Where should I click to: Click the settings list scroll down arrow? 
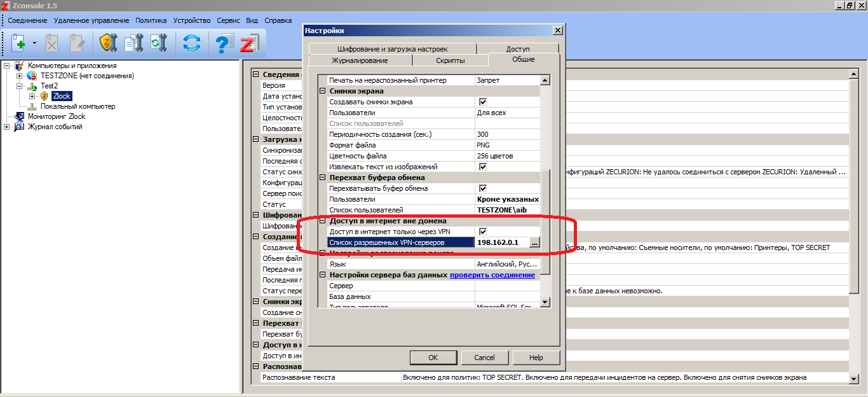(545, 302)
